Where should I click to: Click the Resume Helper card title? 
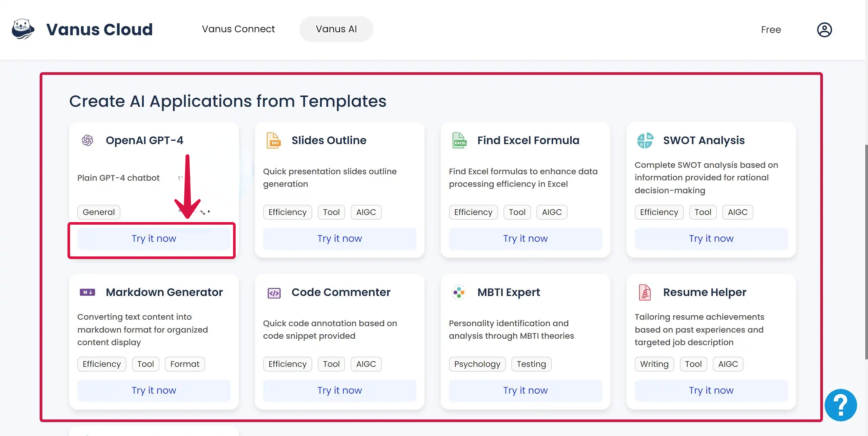[705, 292]
